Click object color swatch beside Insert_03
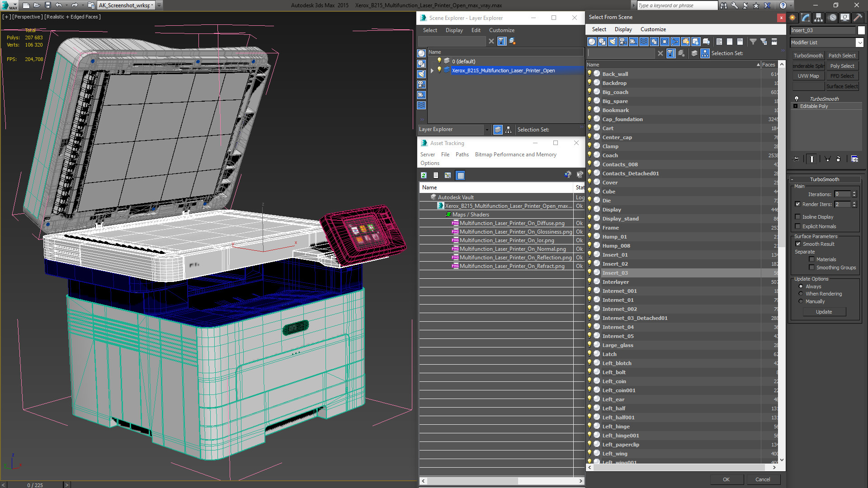Image resolution: width=868 pixels, height=488 pixels. [x=861, y=30]
